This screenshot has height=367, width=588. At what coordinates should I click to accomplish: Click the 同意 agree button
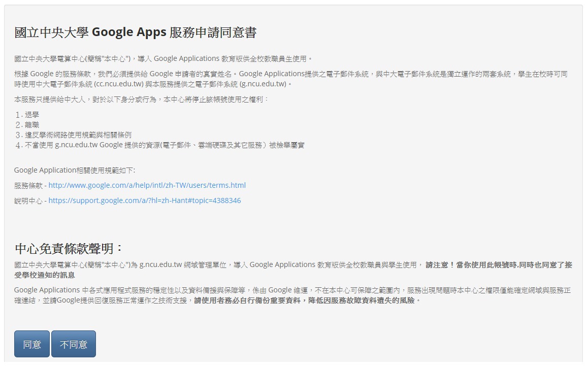click(x=32, y=344)
